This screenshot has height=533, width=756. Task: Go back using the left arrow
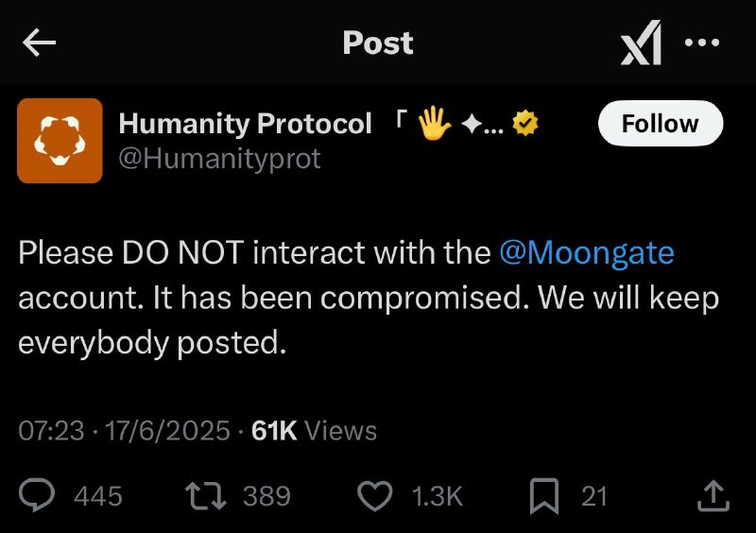[39, 43]
